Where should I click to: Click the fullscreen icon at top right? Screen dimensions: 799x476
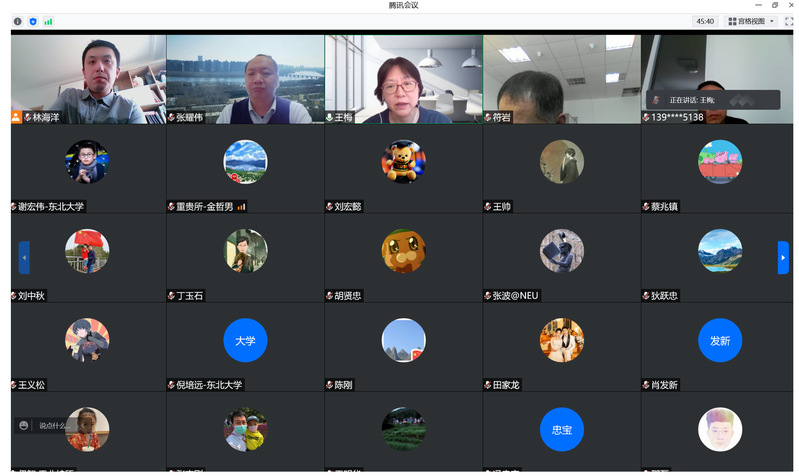(x=788, y=21)
